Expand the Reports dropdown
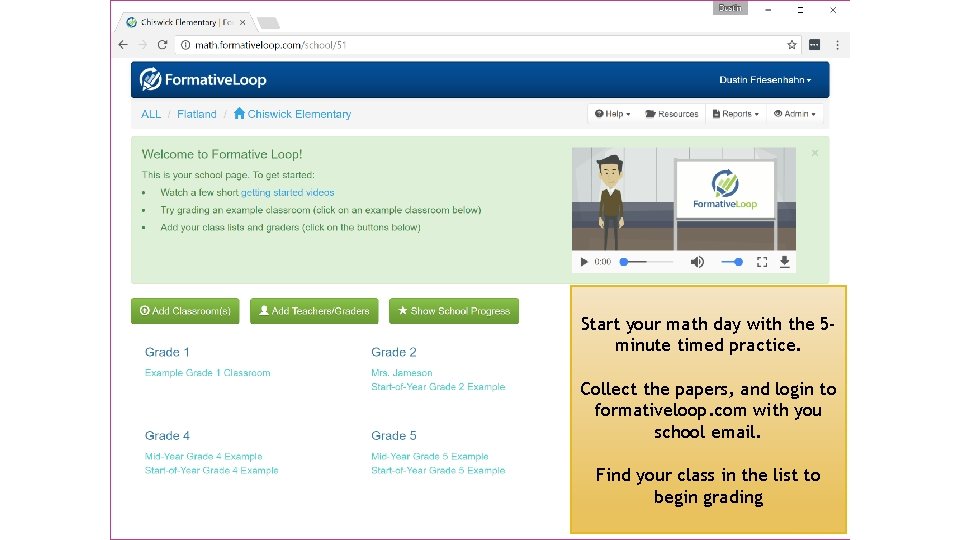Image resolution: width=960 pixels, height=540 pixels. (x=735, y=113)
